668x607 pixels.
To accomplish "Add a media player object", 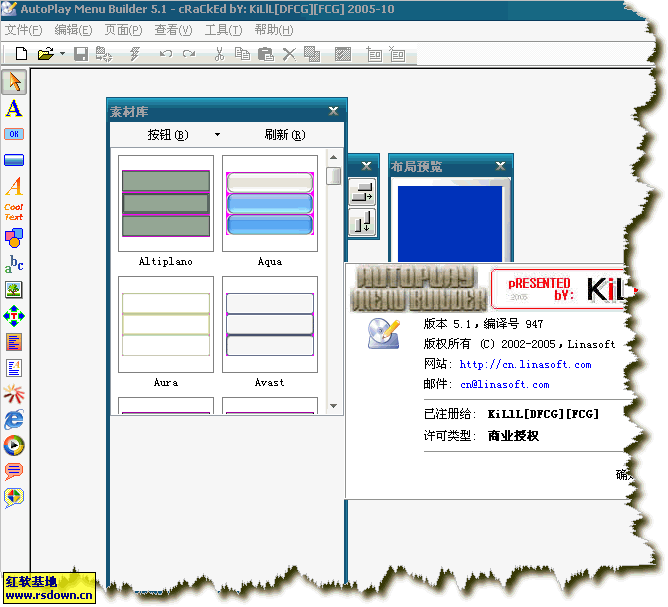I will click(14, 446).
